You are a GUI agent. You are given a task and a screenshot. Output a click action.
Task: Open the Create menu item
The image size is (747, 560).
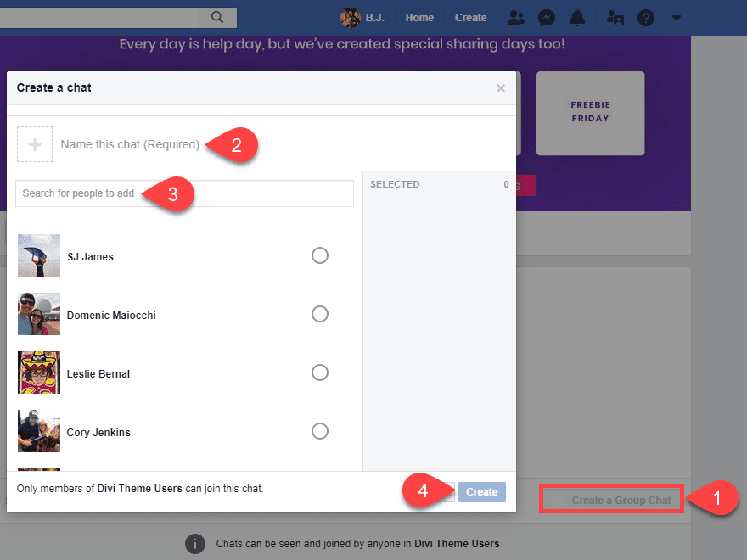click(x=471, y=17)
